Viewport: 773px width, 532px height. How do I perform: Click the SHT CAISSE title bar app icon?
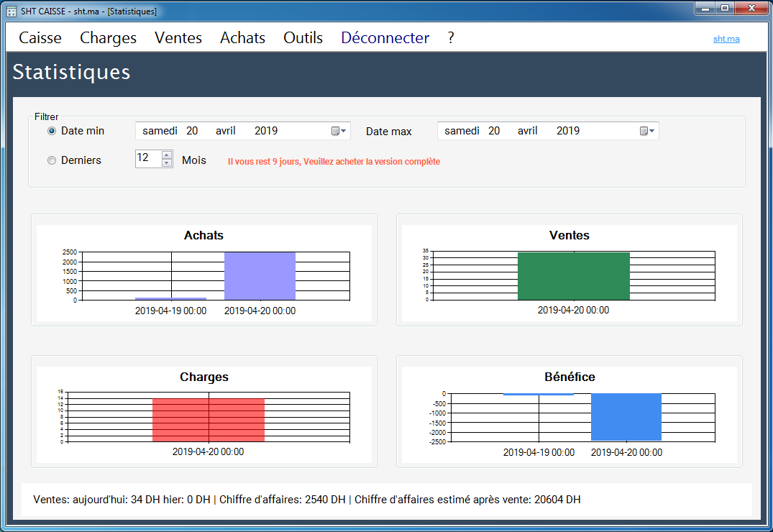(x=12, y=12)
